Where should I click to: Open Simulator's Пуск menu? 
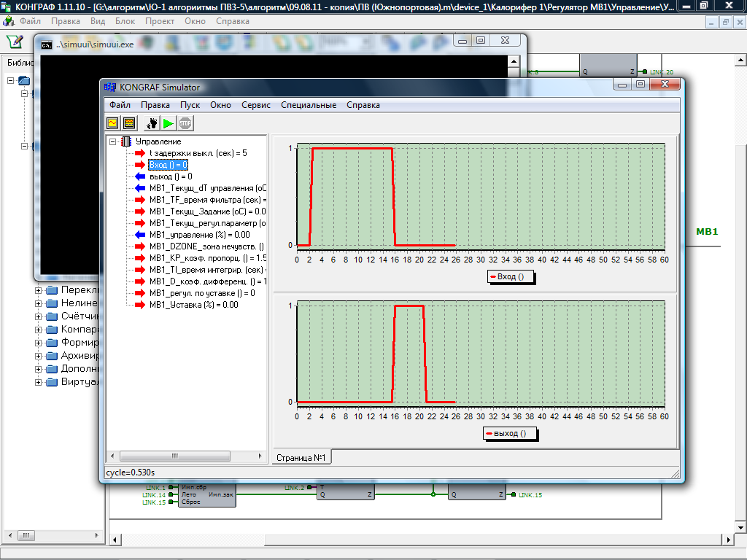click(190, 105)
